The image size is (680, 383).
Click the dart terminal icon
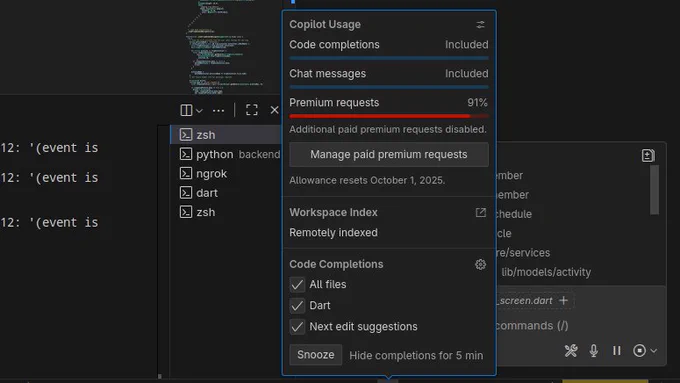pos(186,193)
